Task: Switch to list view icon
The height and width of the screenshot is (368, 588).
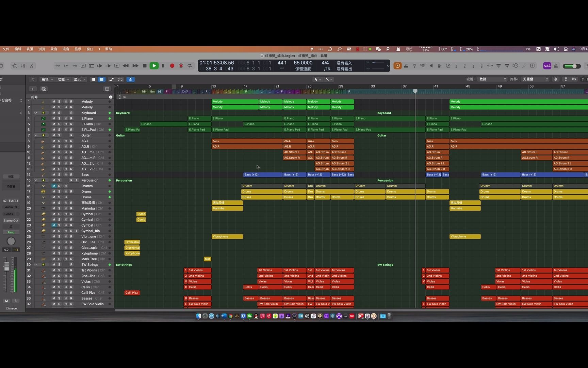Action: [101, 79]
